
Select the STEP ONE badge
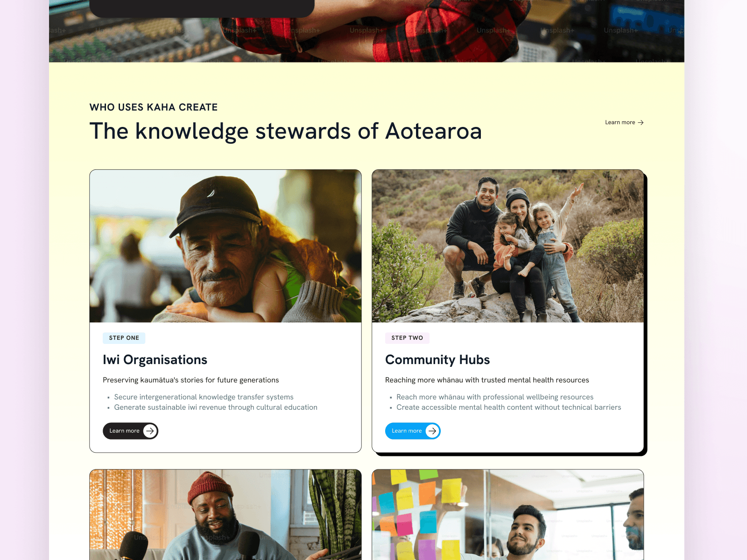(124, 338)
